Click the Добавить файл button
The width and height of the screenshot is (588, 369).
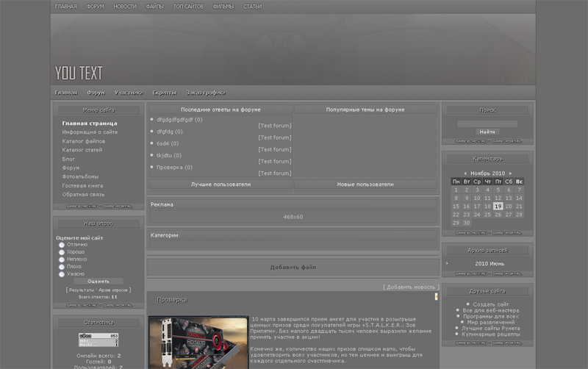pos(293,268)
